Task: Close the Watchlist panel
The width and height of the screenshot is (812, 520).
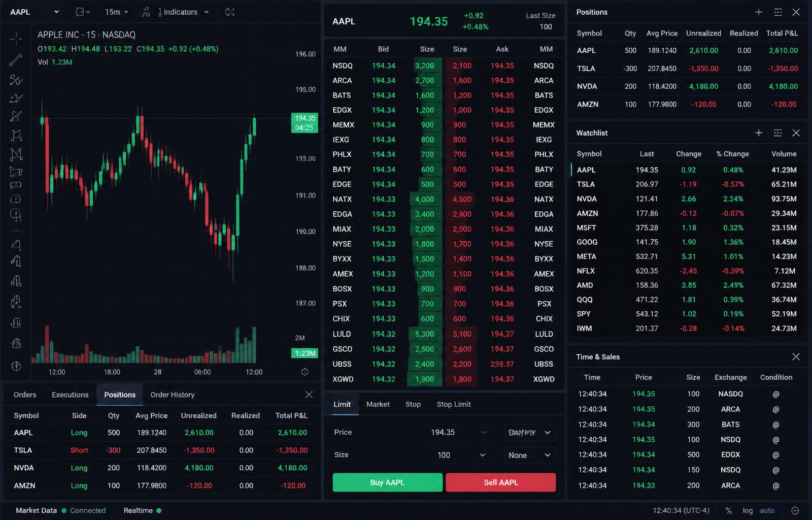Action: tap(796, 133)
